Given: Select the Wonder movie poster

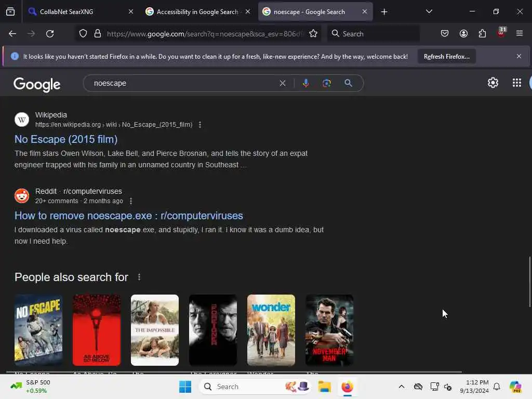Looking at the screenshot, I should 271,330.
